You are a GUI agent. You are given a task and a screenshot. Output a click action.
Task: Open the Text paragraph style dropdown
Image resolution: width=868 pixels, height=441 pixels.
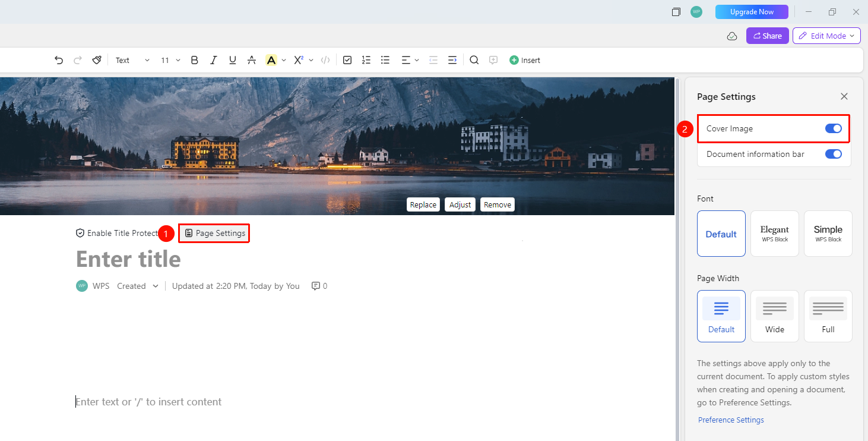(x=132, y=60)
